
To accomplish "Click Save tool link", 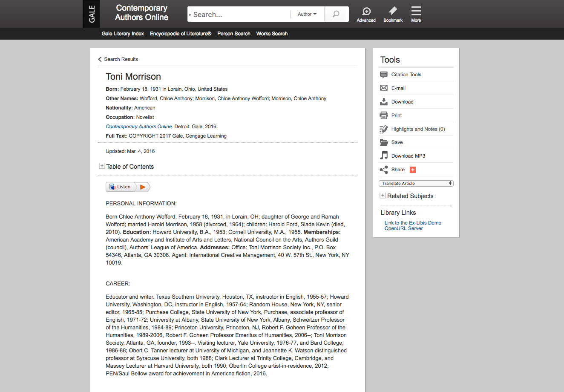I will point(397,142).
